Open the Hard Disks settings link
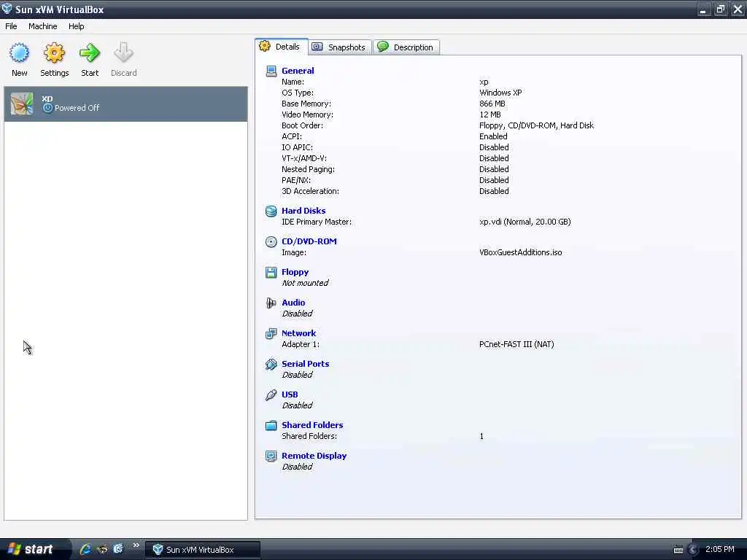747x560 pixels. (303, 211)
